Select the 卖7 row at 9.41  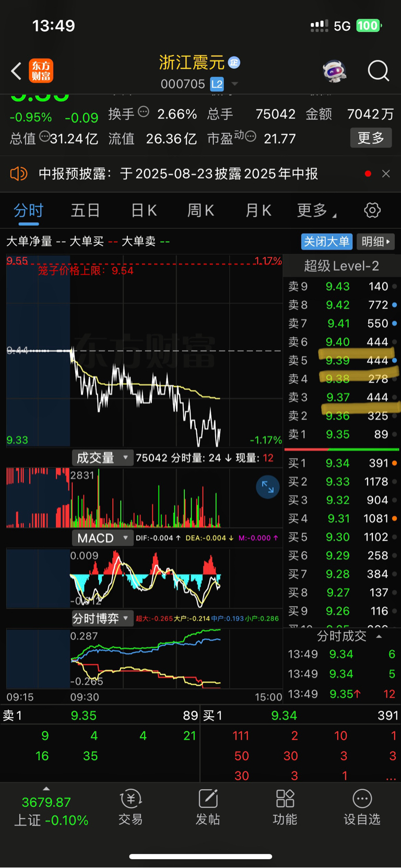[342, 324]
